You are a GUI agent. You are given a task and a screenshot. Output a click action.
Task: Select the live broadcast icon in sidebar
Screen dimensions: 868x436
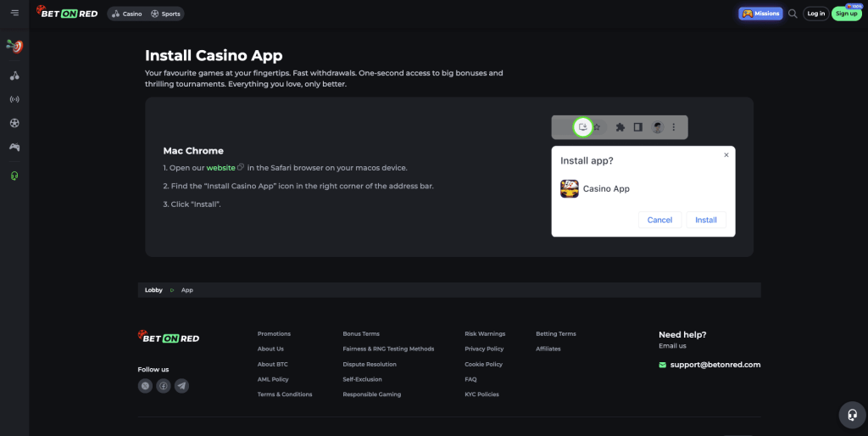pyautogui.click(x=14, y=99)
